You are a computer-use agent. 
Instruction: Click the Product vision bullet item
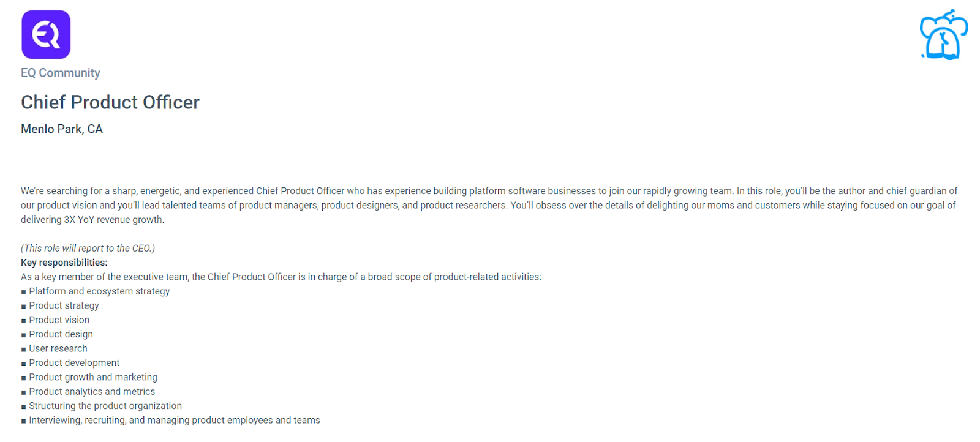pyautogui.click(x=59, y=320)
